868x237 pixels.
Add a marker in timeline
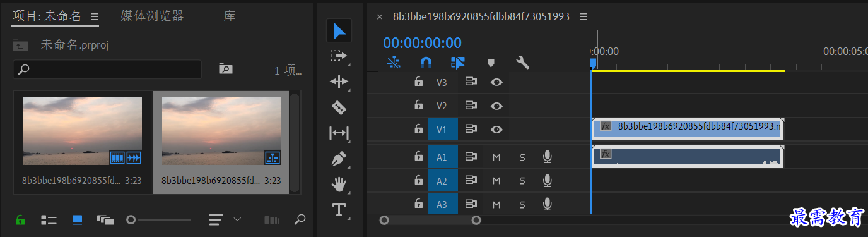490,63
